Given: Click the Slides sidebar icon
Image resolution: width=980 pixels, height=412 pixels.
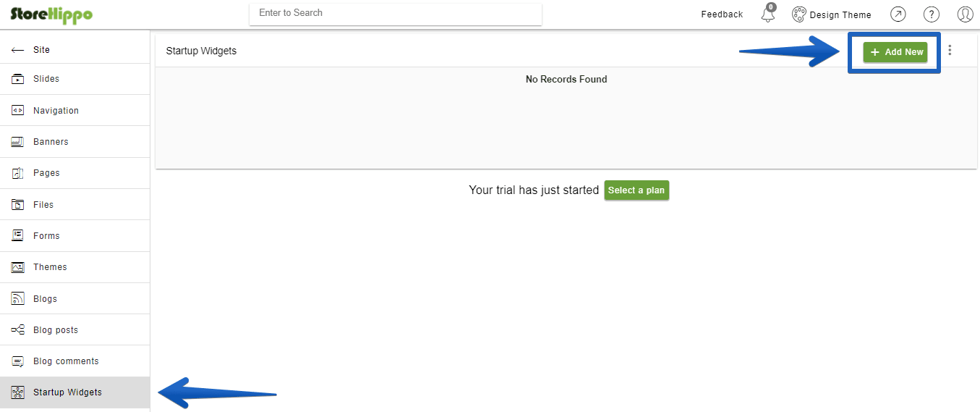Looking at the screenshot, I should tap(18, 79).
